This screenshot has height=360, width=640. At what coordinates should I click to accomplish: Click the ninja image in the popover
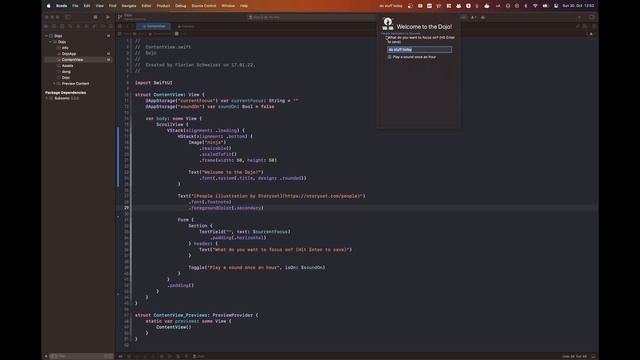388,24
